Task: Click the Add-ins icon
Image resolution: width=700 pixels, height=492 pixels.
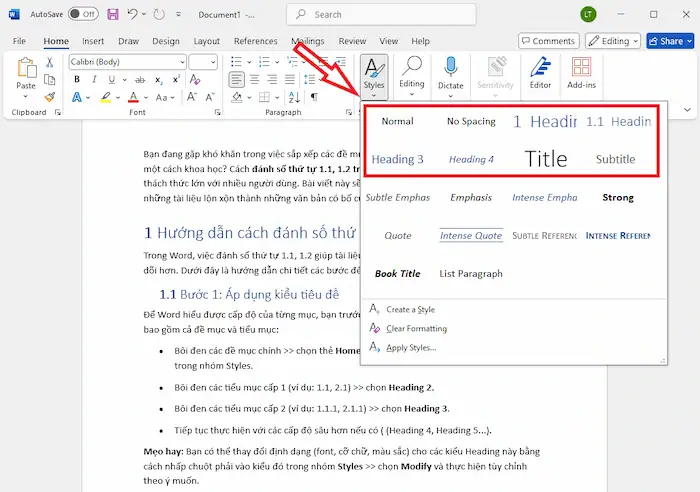Action: point(581,72)
